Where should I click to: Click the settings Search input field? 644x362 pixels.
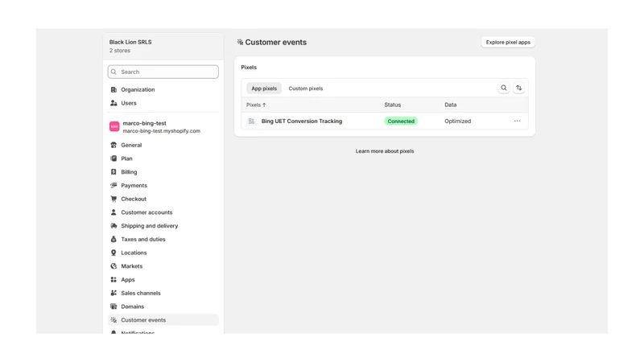click(163, 72)
